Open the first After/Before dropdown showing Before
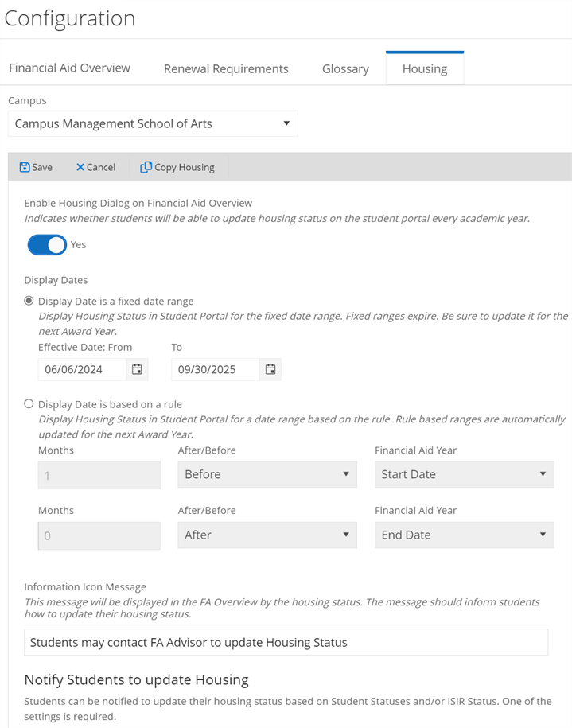This screenshot has height=728, width=572. click(344, 474)
